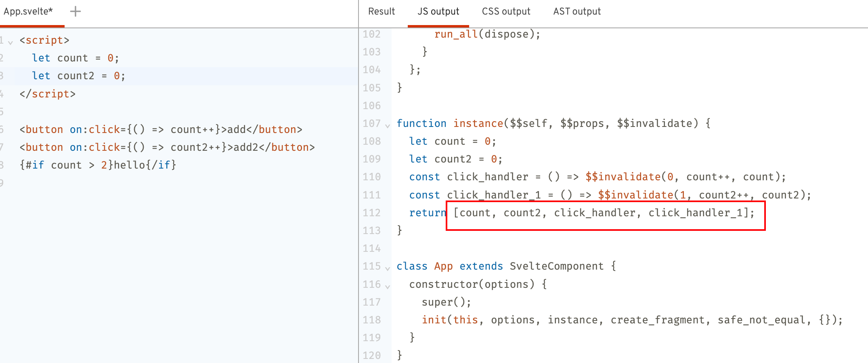Screen dimensions: 868x363
Task: Click the '{#if count > 2}' template line
Action: coord(98,165)
